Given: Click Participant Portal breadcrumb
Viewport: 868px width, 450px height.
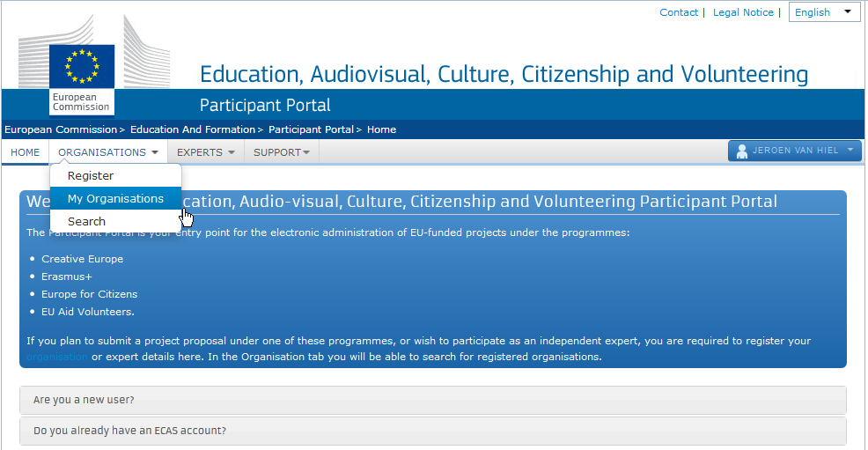Looking at the screenshot, I should pyautogui.click(x=311, y=129).
